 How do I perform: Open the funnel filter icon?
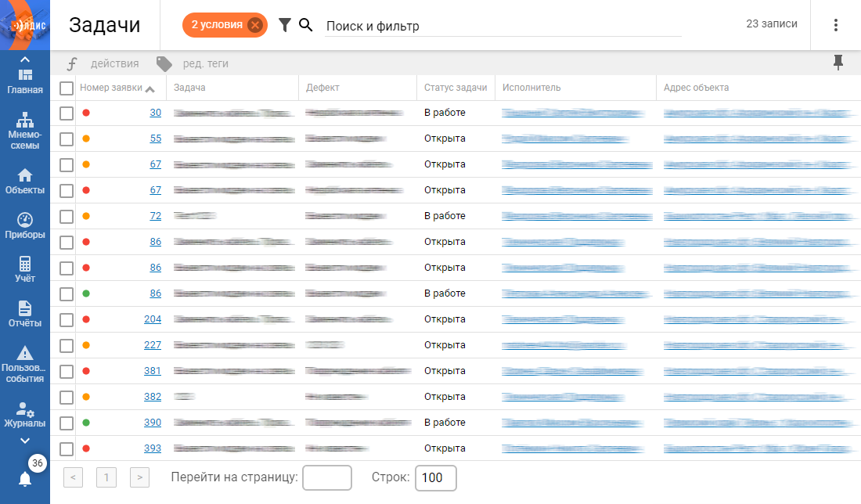(284, 25)
